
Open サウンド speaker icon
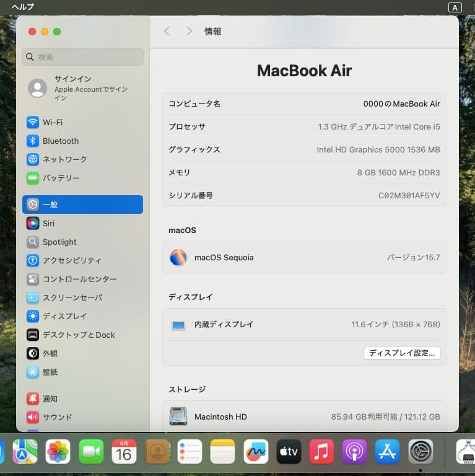pyautogui.click(x=33, y=417)
